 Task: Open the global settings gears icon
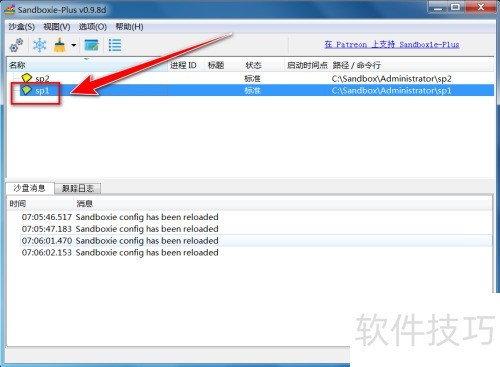16,45
